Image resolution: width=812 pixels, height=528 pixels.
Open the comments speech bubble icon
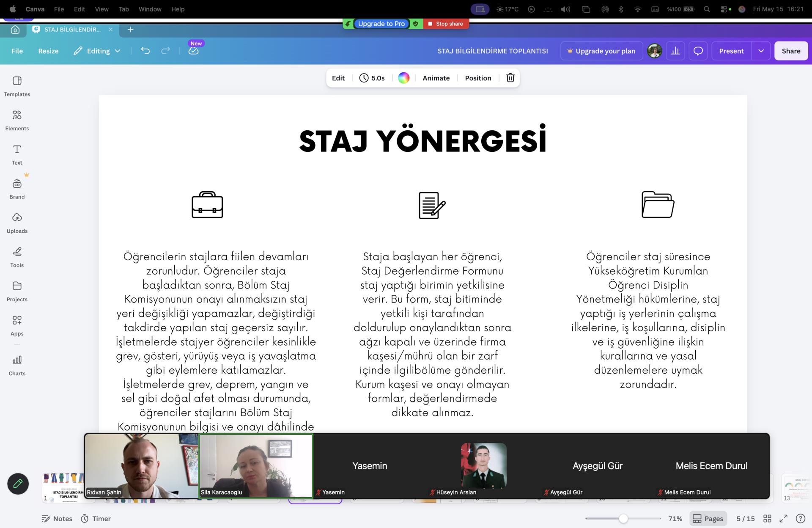click(x=698, y=51)
